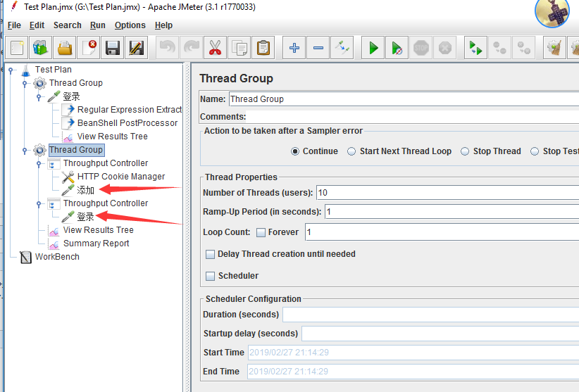Start test without pauses icon
This screenshot has height=392, width=579.
(x=397, y=48)
